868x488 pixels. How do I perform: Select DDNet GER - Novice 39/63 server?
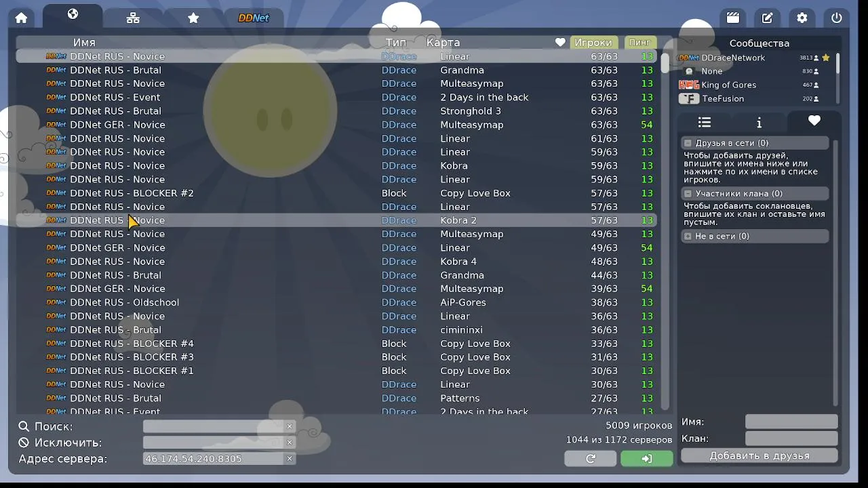point(336,289)
